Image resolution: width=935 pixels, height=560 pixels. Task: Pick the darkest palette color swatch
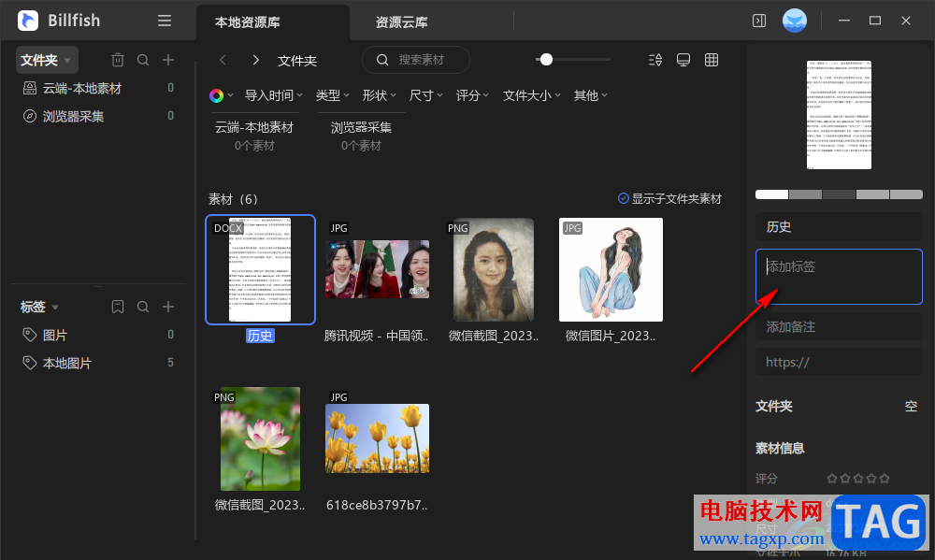[839, 194]
